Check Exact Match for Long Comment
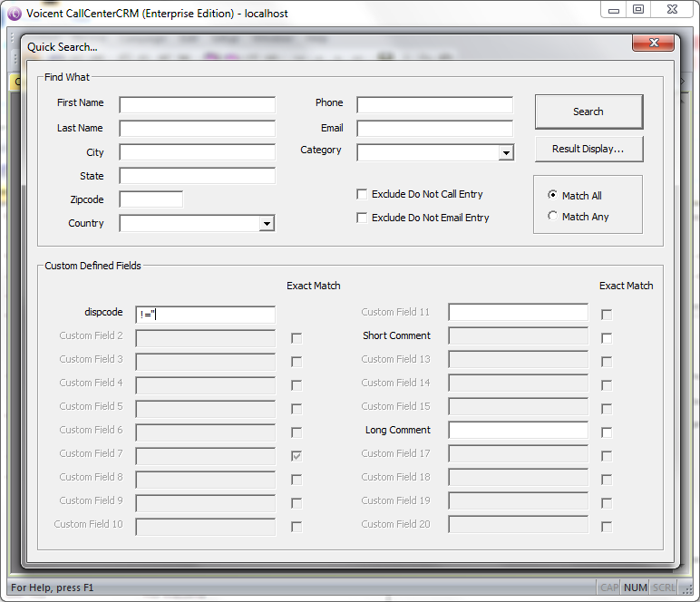Viewport: 700px width, 602px height. point(607,432)
